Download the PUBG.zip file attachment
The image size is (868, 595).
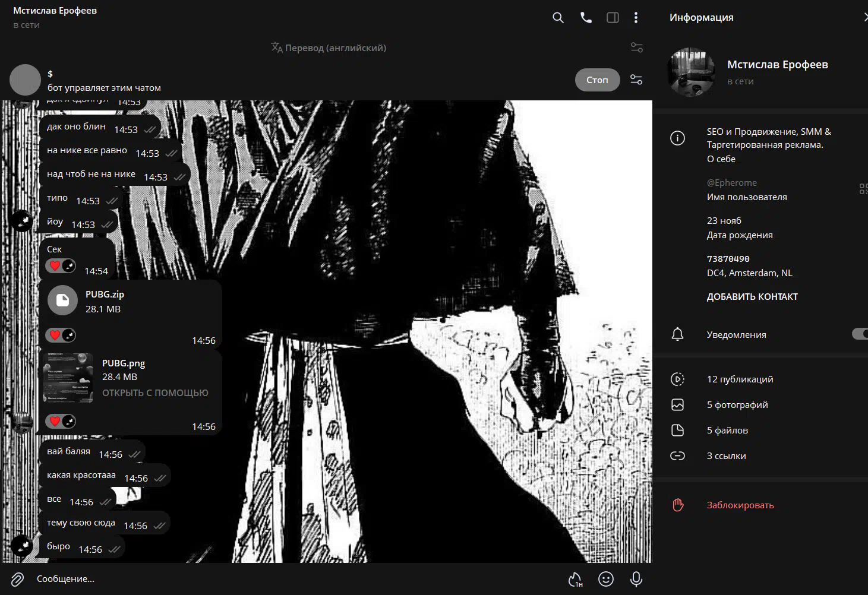[x=62, y=300]
